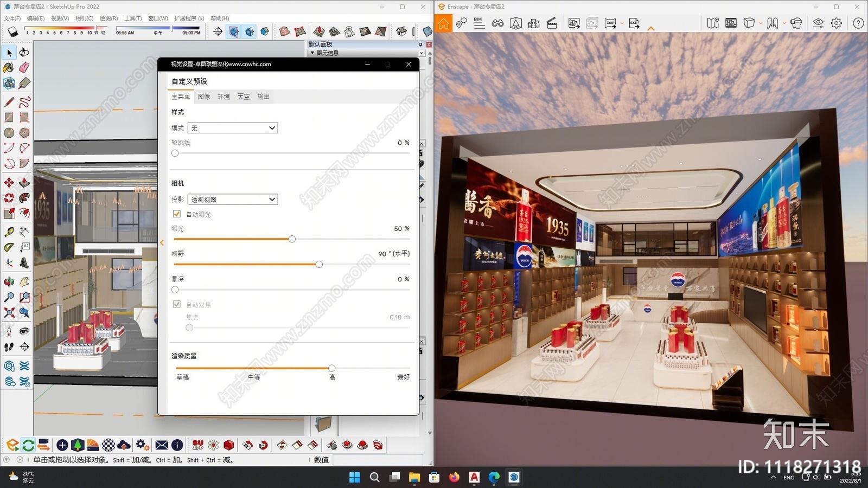This screenshot has height=488, width=868.
Task: Open Microsoft Edge from the taskbar
Action: pyautogui.click(x=494, y=477)
